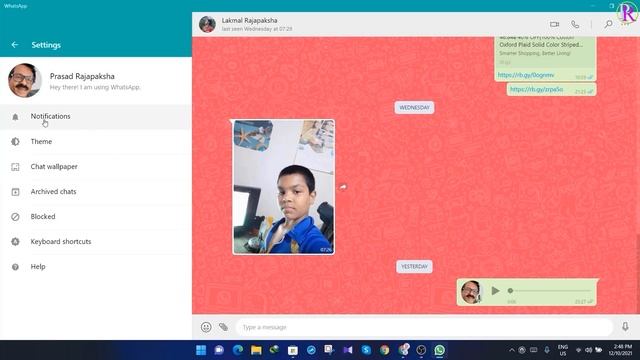Open the attachment paperclip menu
This screenshot has width=640, height=360.
tap(223, 327)
